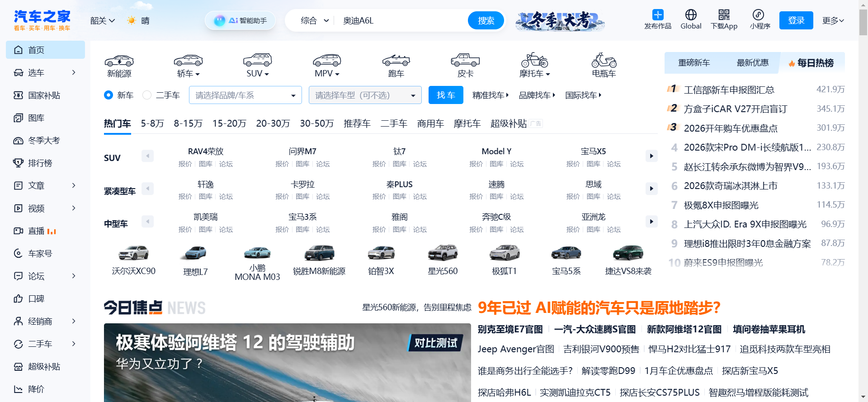The image size is (868, 402).
Task: Open the 韶关 city selector
Action: click(x=103, y=20)
